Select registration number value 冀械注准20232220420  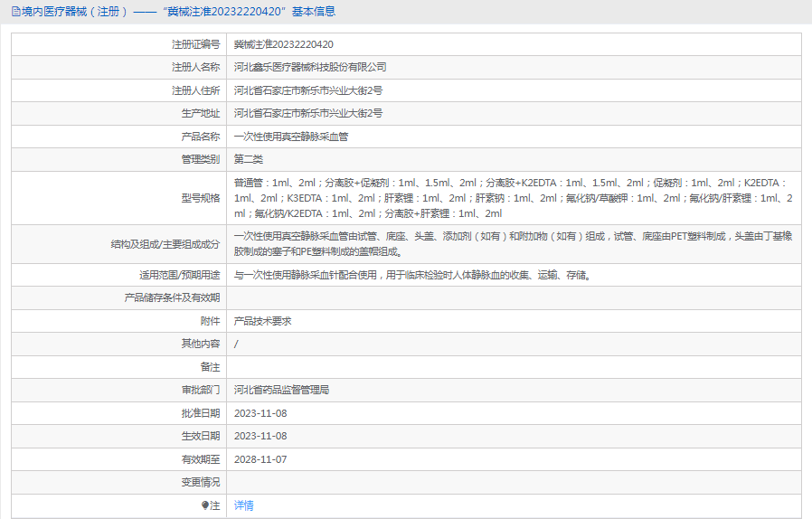click(x=284, y=44)
